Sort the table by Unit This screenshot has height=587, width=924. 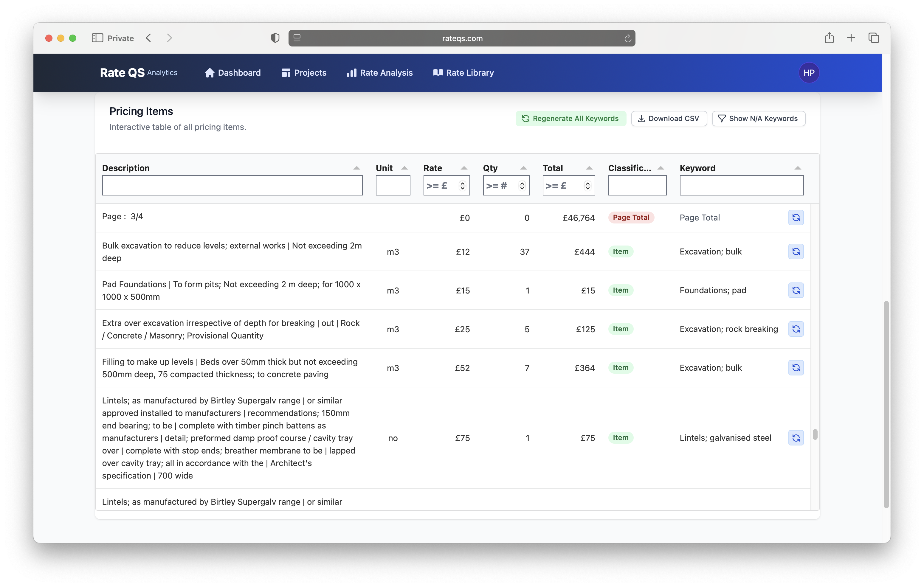coord(404,168)
